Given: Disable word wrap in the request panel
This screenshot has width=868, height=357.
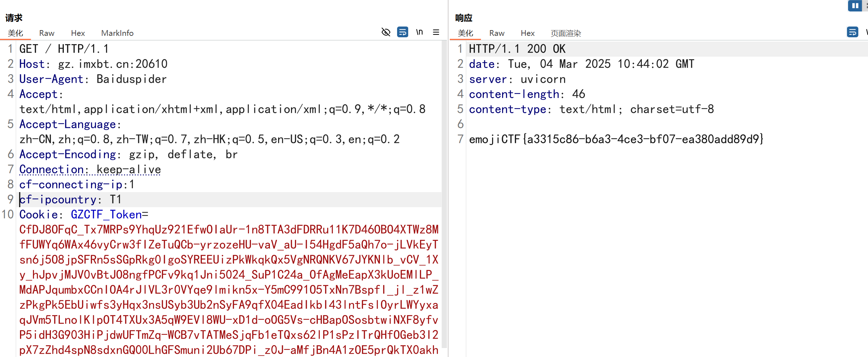Looking at the screenshot, I should point(402,32).
